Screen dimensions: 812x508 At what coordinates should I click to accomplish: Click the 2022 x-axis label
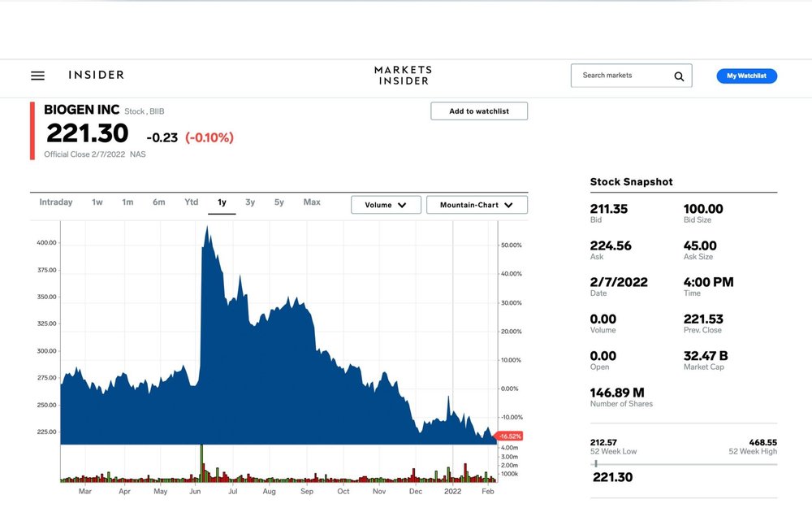click(x=452, y=492)
